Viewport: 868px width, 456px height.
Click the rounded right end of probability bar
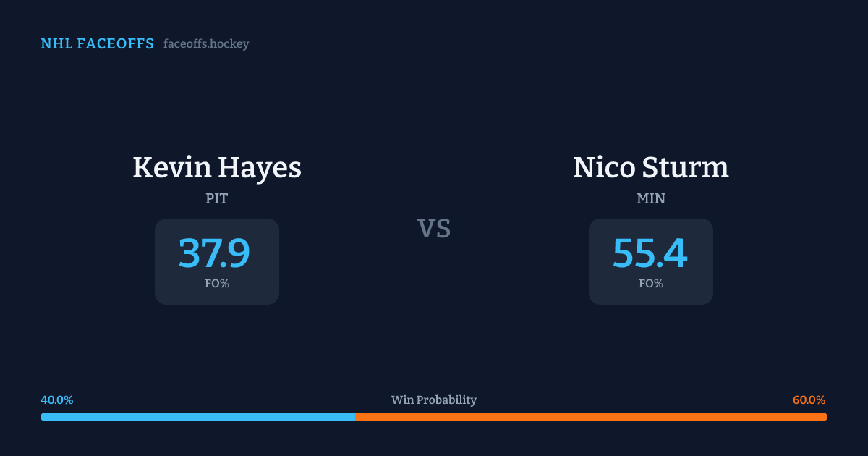(x=825, y=417)
